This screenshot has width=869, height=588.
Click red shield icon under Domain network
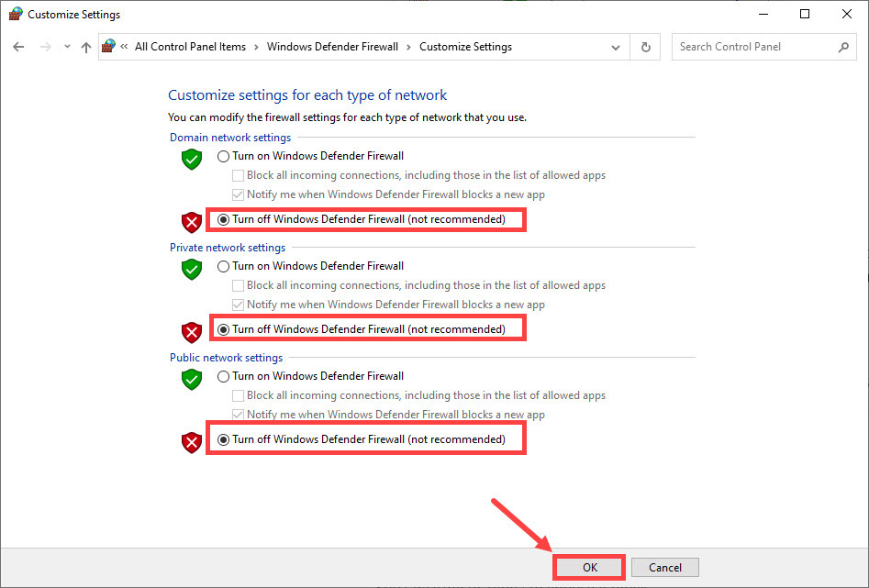tap(192, 222)
